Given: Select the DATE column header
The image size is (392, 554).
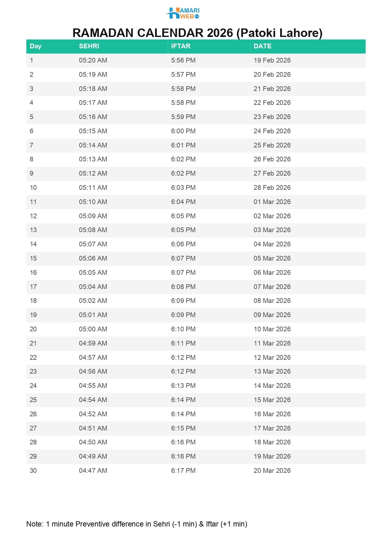Looking at the screenshot, I should (262, 46).
